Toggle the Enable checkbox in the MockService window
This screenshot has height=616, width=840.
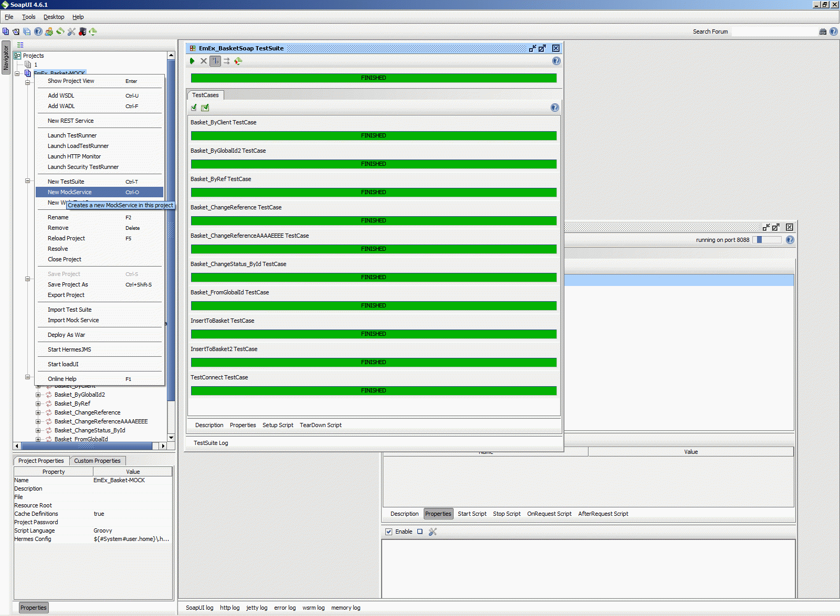389,532
